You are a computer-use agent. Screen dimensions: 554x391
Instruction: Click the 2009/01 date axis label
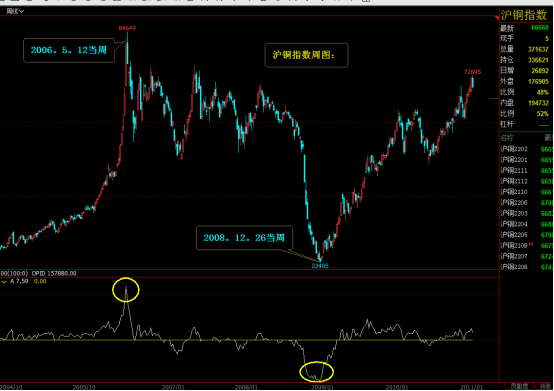point(322,387)
